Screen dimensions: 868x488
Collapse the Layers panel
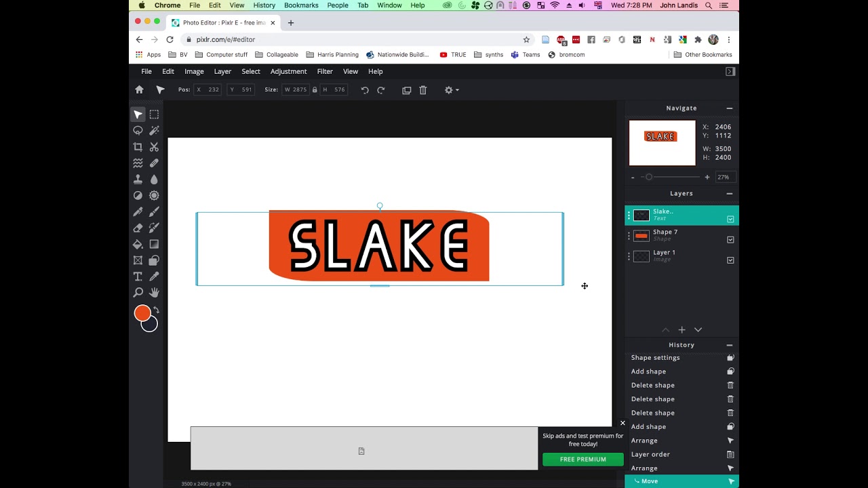pyautogui.click(x=730, y=194)
